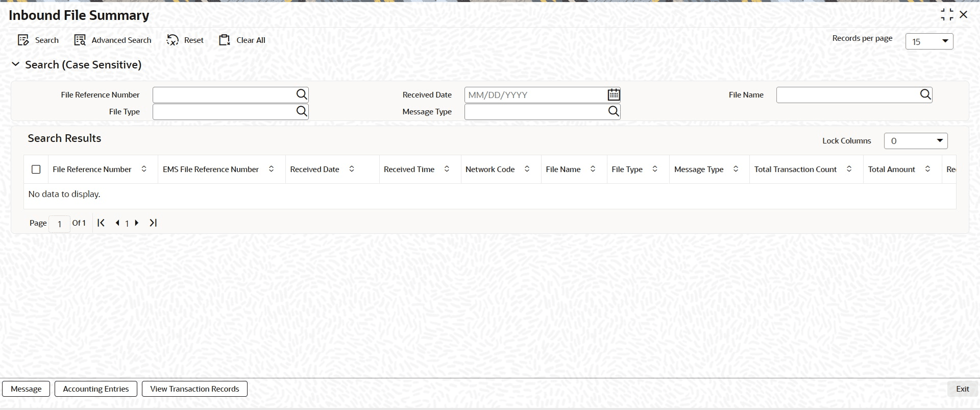
Task: Sort by File Name column
Action: (593, 169)
